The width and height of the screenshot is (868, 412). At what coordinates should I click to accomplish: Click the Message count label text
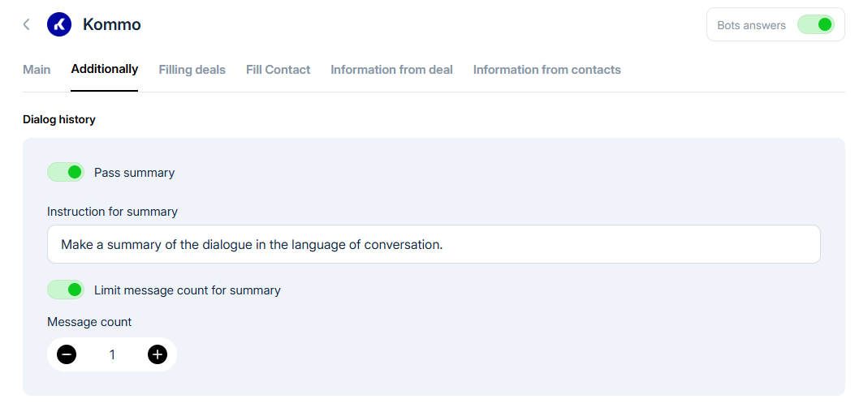click(89, 322)
